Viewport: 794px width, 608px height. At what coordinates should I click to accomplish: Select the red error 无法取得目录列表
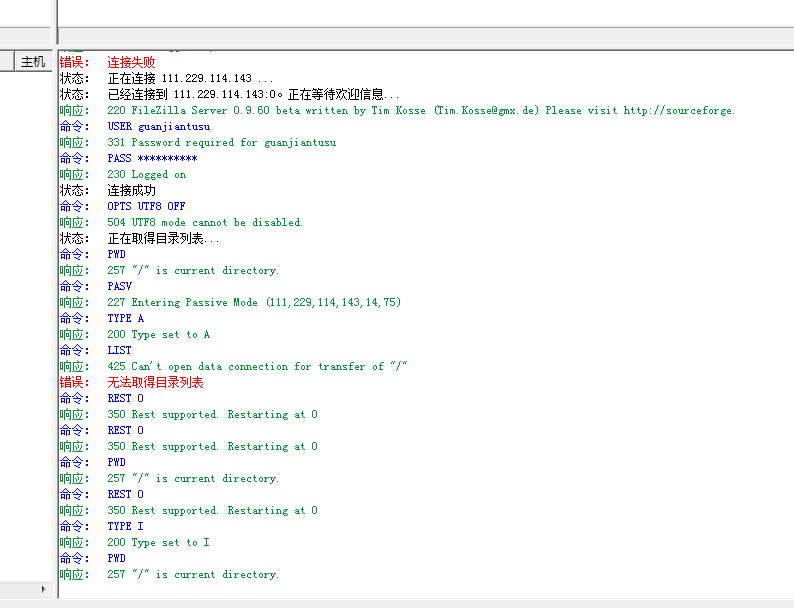tap(131, 383)
